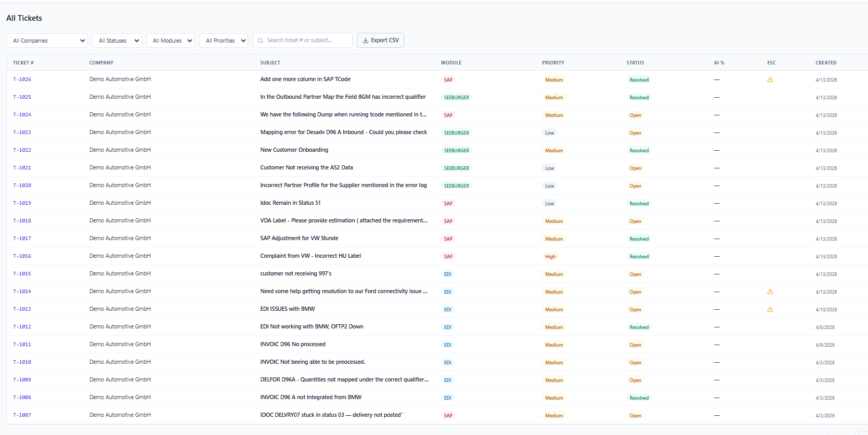The image size is (868, 435).
Task: Open the All Statuses filter dropdown
Action: click(117, 41)
